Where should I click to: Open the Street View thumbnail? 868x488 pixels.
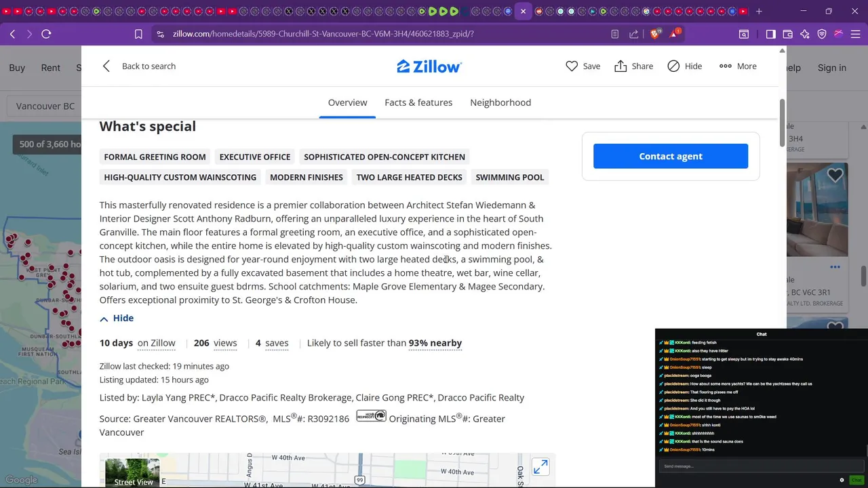pos(133,473)
